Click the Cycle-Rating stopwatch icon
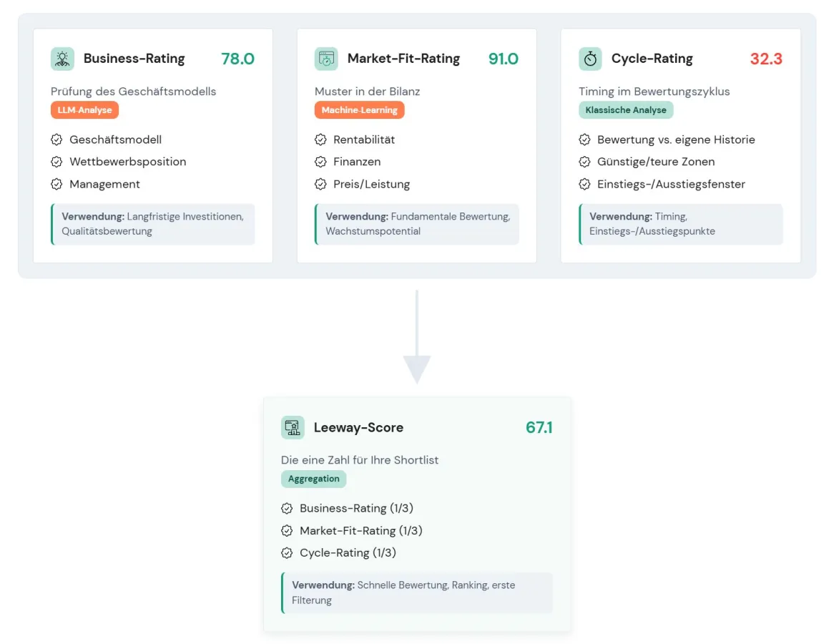Image resolution: width=839 pixels, height=644 pixels. [590, 59]
